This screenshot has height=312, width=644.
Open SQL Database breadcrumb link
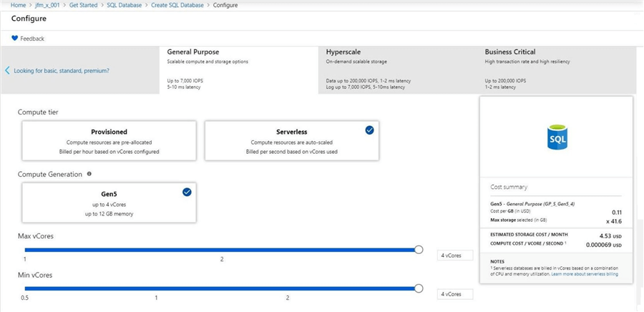[x=125, y=5]
